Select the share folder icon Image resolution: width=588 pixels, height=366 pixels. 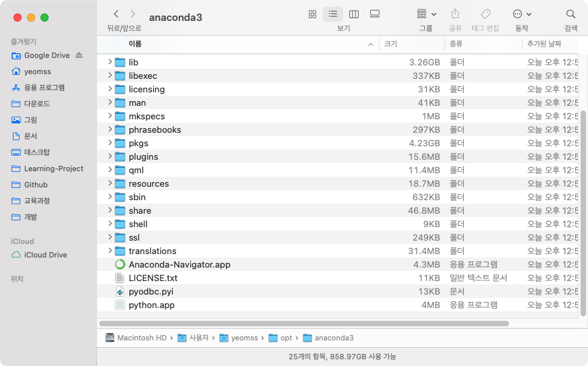120,211
